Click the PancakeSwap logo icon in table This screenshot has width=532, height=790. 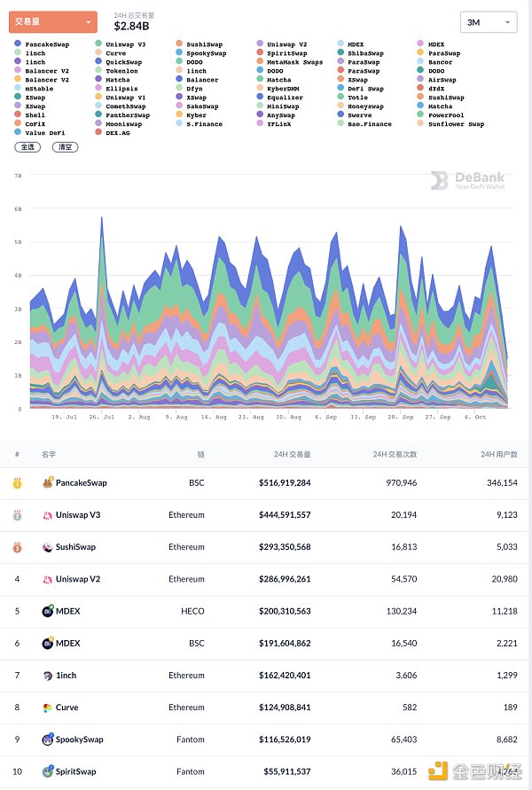click(48, 483)
